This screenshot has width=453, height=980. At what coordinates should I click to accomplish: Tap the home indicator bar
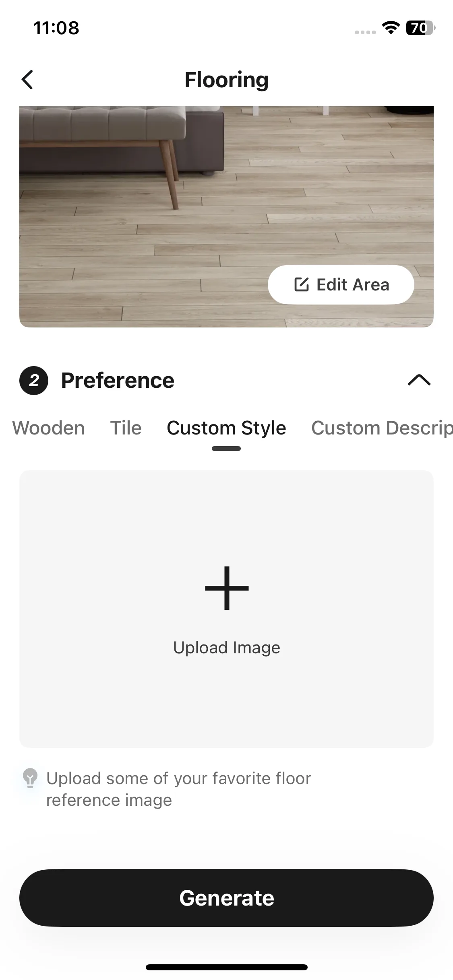(226, 967)
